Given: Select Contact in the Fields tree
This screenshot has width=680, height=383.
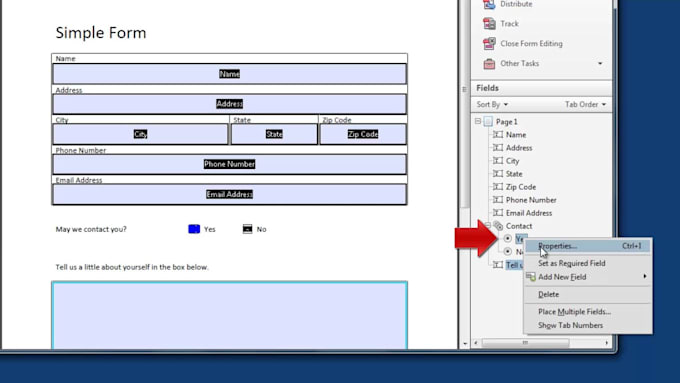Looking at the screenshot, I should tap(519, 226).
